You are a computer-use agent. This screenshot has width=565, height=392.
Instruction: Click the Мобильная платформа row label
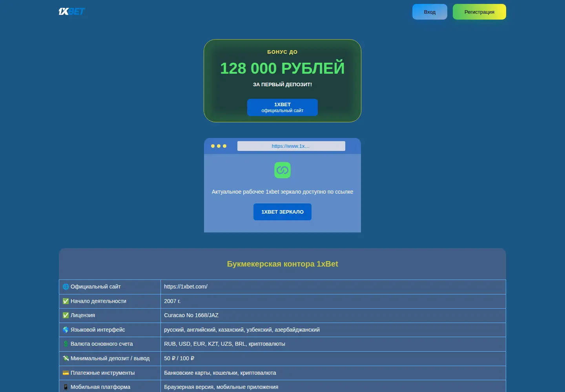pos(100,387)
